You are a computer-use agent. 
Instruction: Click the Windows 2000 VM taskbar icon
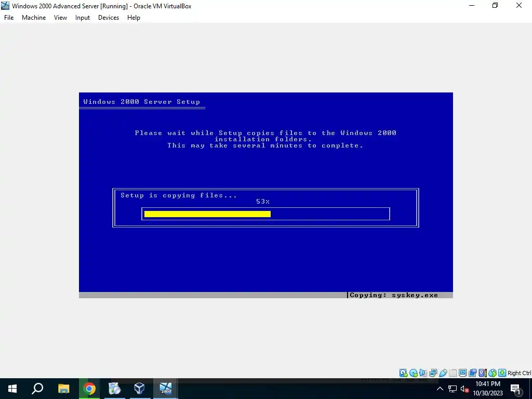[166, 389]
